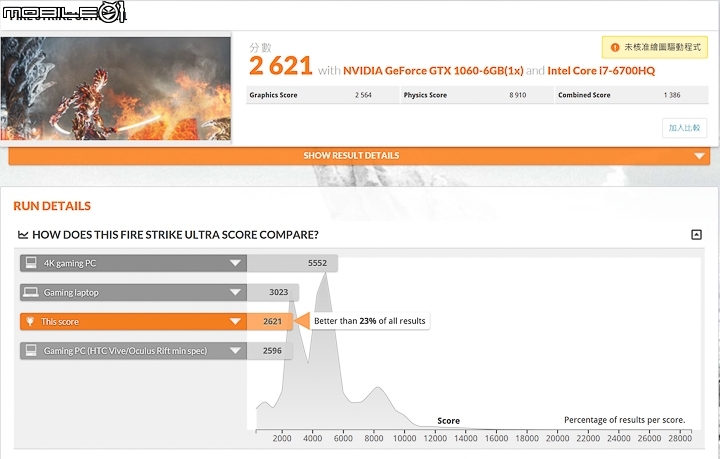720x459 pixels.
Task: Click the 3023 score value
Action: (279, 292)
